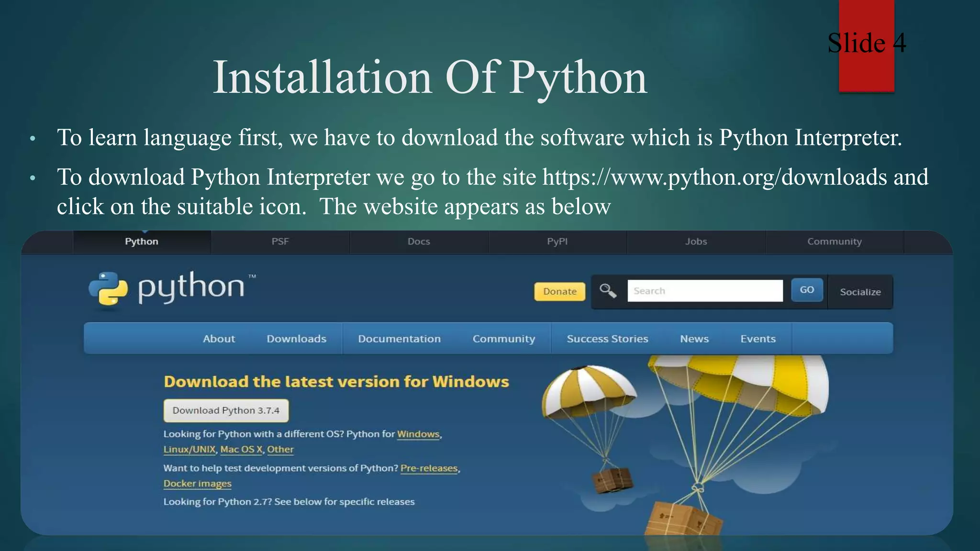Open the About menu item
The height and width of the screenshot is (551, 980).
pyautogui.click(x=219, y=339)
